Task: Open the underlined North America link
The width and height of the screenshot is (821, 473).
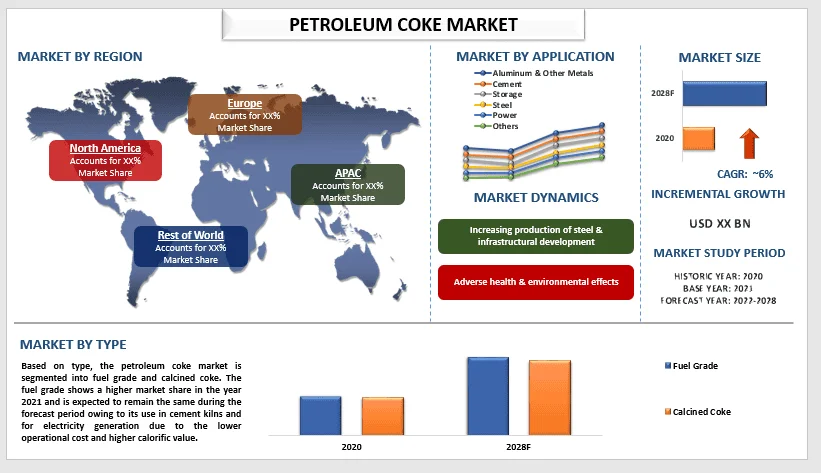Action: pos(105,148)
